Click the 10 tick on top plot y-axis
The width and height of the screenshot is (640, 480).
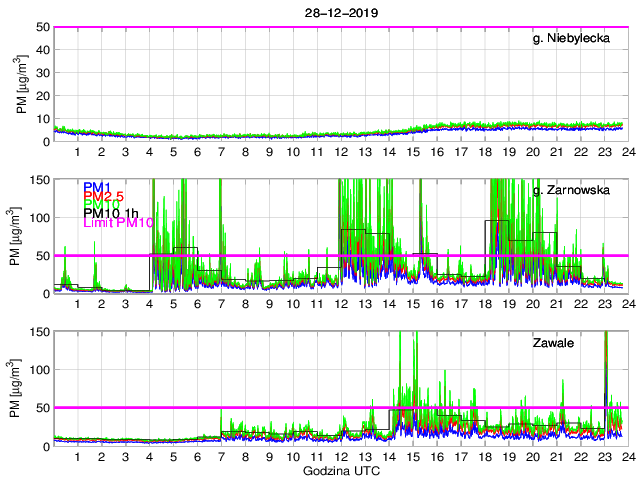click(x=44, y=119)
